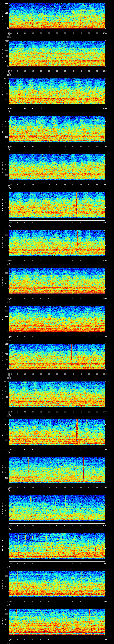Click the broadband spike near 12 s in the 23:19:00 spectrogram

28,128
